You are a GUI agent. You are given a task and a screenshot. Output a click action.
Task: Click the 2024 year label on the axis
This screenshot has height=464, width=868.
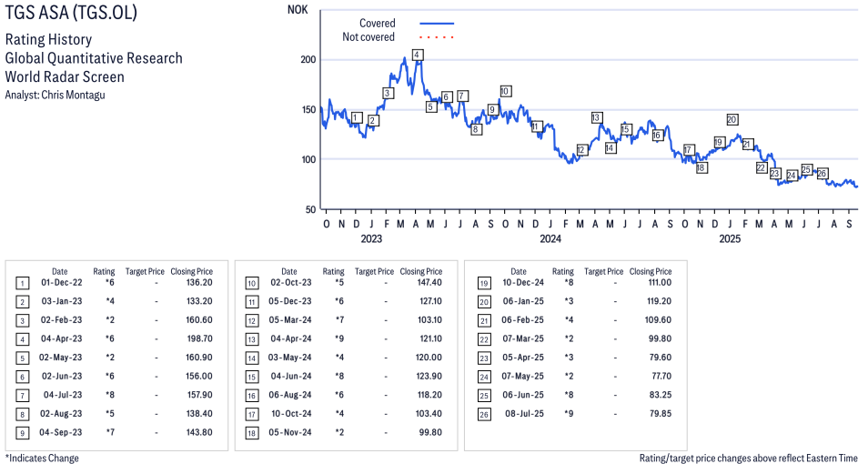[550, 239]
